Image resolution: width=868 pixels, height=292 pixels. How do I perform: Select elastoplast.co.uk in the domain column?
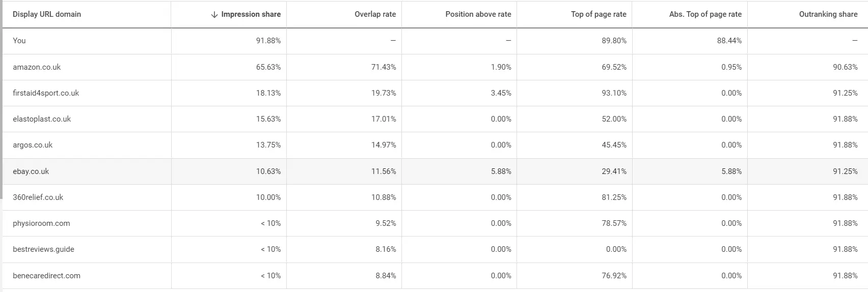[42, 119]
